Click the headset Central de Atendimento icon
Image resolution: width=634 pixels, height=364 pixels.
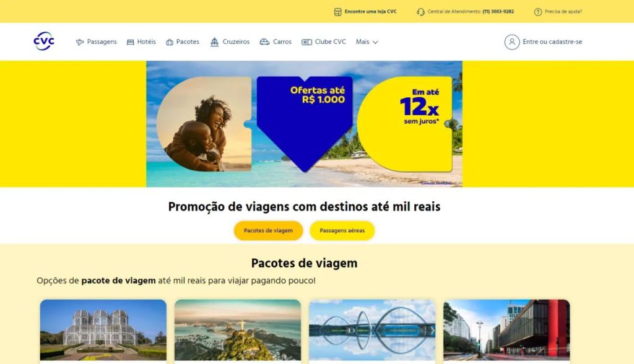[420, 12]
